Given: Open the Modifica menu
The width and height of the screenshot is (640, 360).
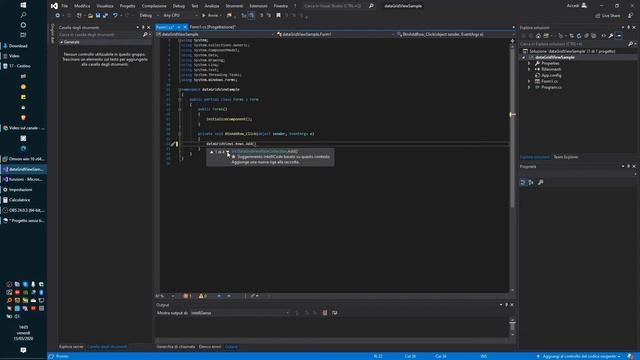Looking at the screenshot, I should click(x=82, y=6).
